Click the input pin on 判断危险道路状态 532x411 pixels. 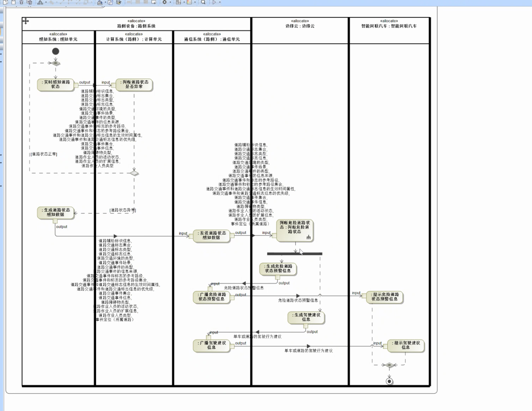[x=274, y=235]
